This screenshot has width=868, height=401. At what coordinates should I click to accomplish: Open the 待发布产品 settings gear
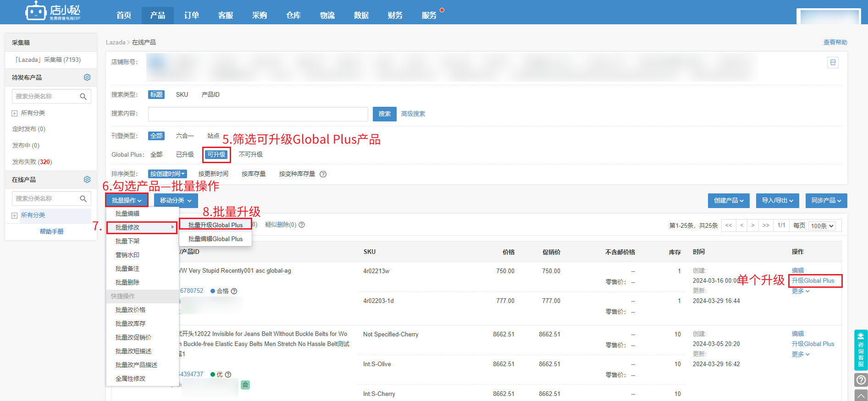click(87, 77)
